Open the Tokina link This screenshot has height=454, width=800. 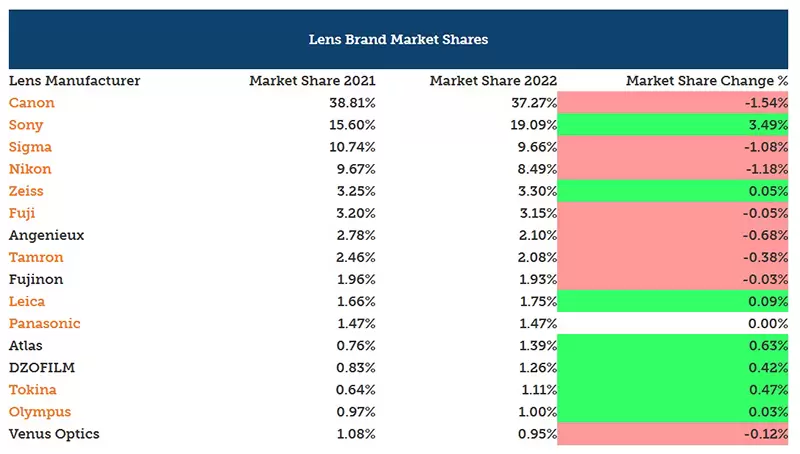coord(32,389)
